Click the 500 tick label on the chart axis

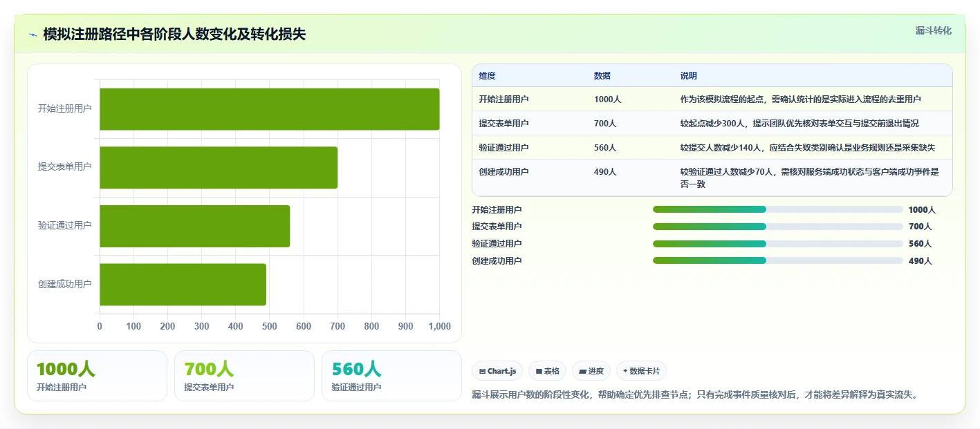[270, 327]
